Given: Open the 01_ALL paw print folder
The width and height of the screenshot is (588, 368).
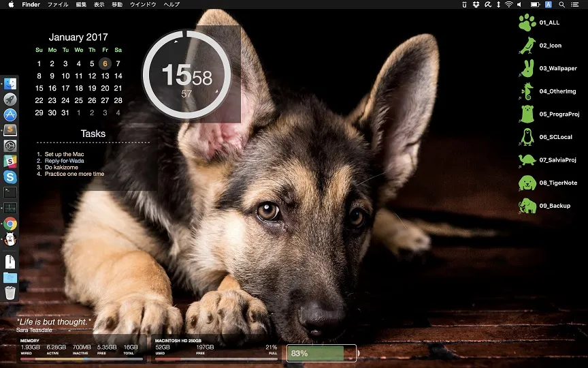Looking at the screenshot, I should click(x=527, y=23).
